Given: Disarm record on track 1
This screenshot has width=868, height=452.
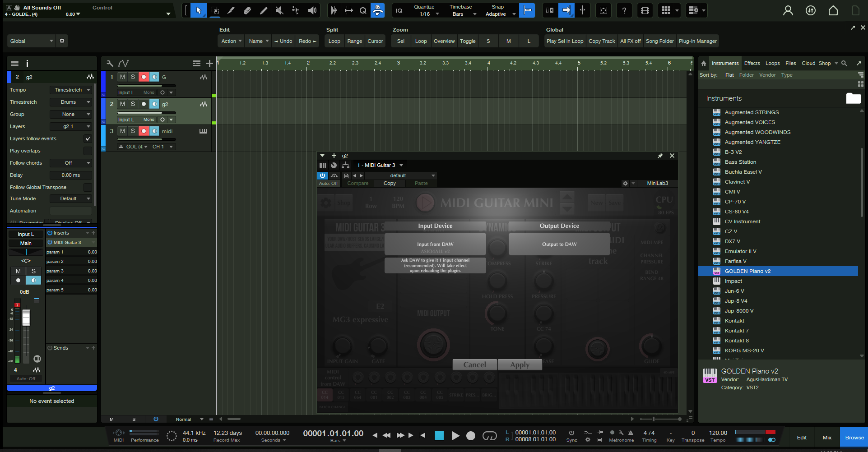Looking at the screenshot, I should tap(144, 77).
